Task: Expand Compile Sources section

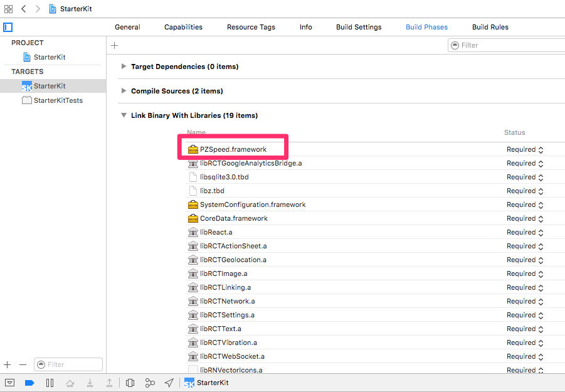Action: click(124, 91)
